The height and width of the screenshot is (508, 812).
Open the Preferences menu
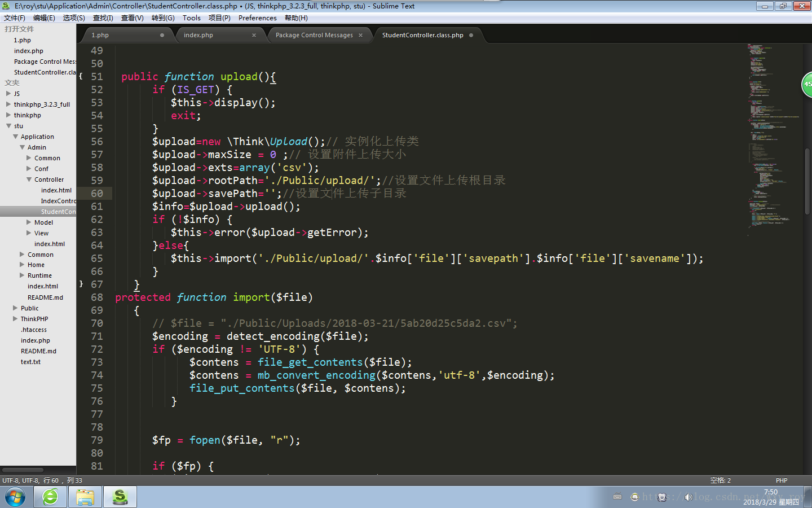(258, 18)
